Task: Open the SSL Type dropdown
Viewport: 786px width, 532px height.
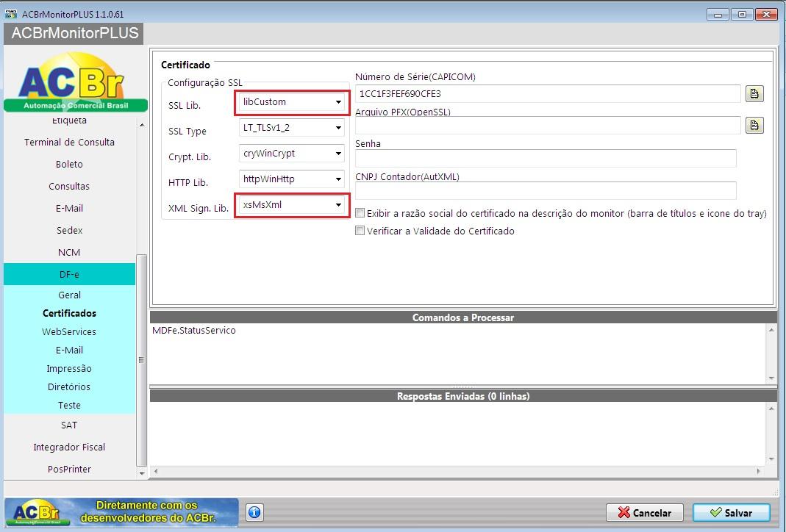Action: click(x=292, y=128)
